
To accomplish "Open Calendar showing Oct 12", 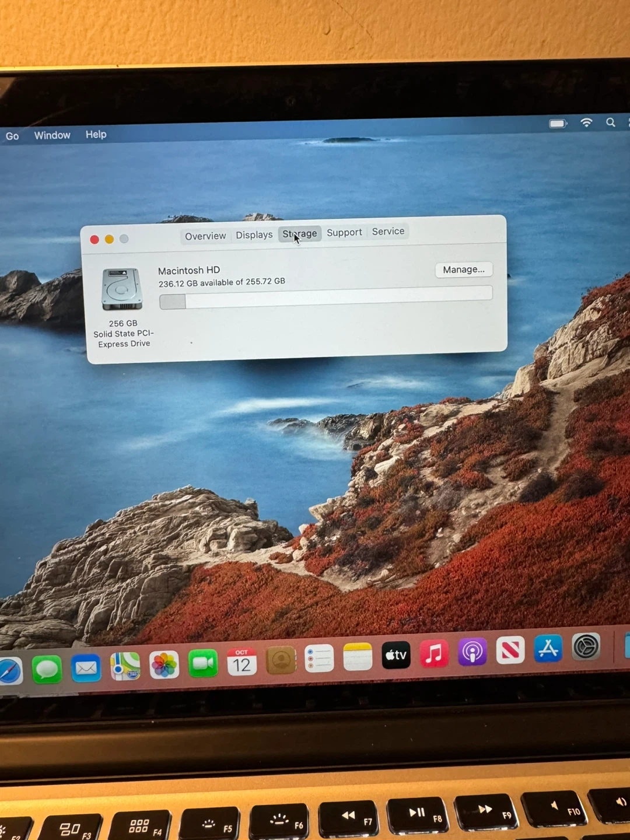I will pyautogui.click(x=242, y=662).
